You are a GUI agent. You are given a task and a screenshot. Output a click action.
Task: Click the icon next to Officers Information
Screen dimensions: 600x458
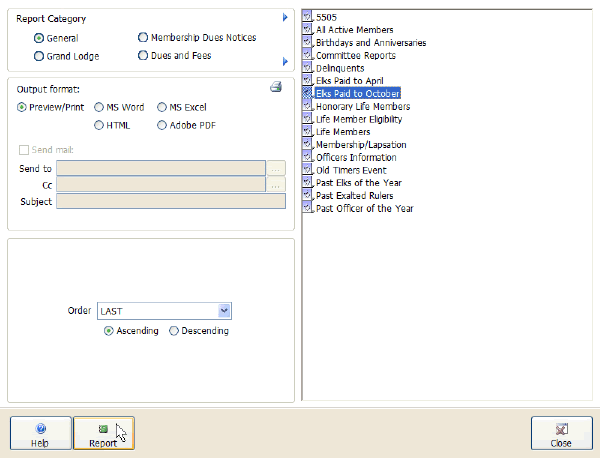[308, 158]
